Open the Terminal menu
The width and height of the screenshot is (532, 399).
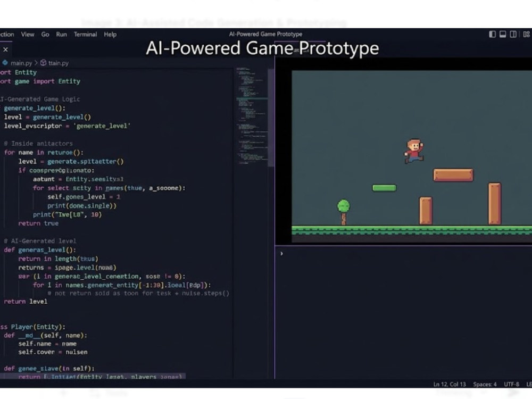[x=85, y=34]
